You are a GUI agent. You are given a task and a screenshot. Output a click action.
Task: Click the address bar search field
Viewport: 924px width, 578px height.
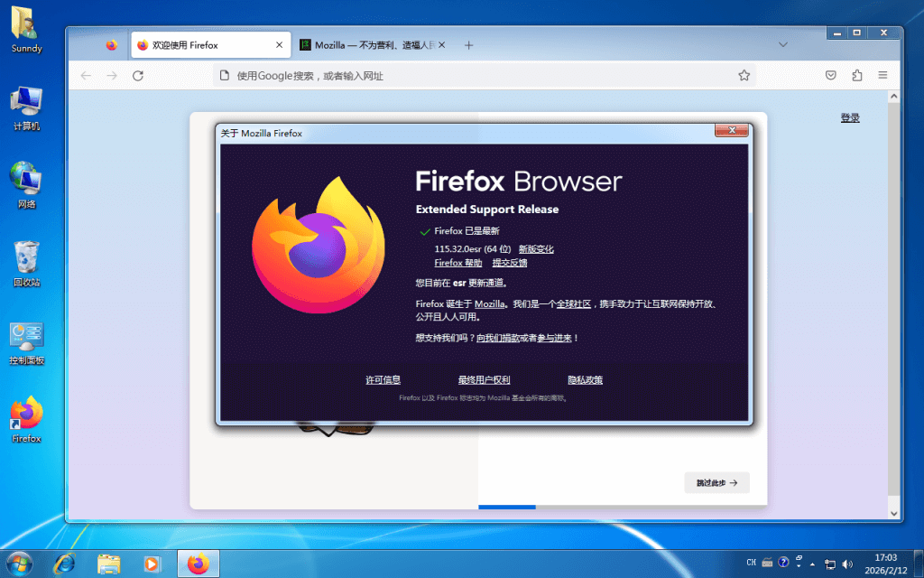point(484,76)
